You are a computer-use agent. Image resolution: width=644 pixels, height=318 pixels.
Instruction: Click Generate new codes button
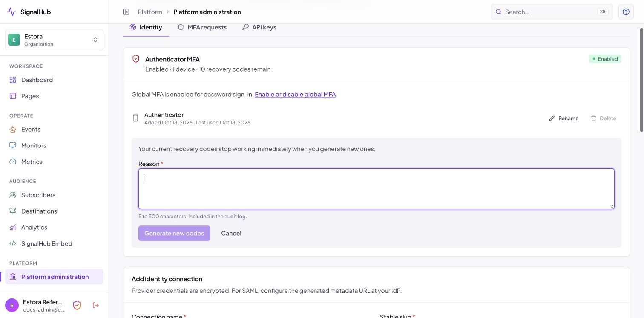pos(174,233)
